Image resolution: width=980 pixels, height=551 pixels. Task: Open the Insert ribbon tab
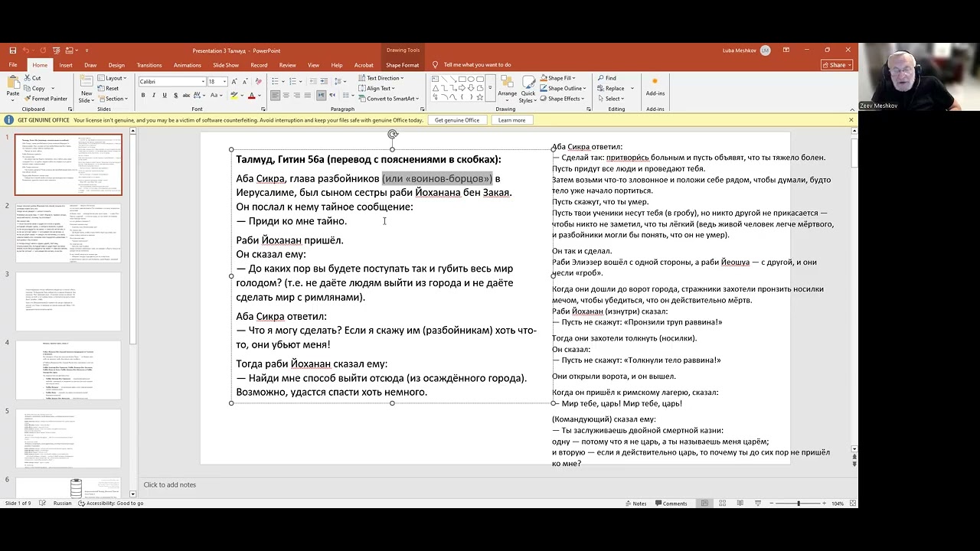(66, 65)
